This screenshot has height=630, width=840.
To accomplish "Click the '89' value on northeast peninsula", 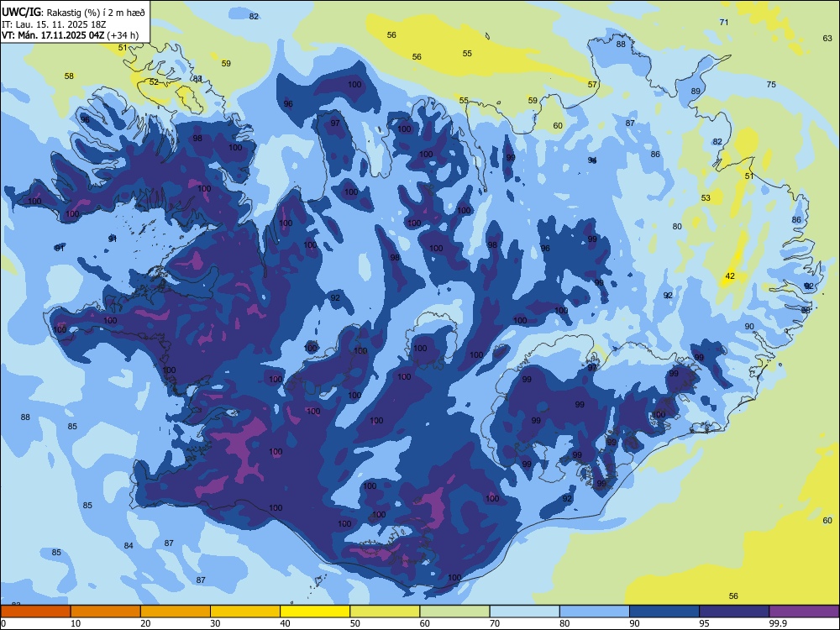I will pos(696,92).
